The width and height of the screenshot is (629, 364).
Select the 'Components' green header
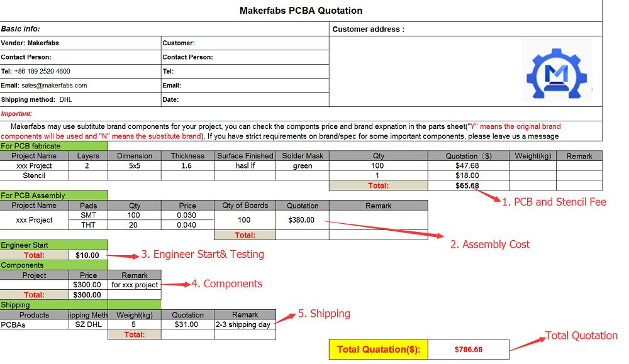coord(53,265)
